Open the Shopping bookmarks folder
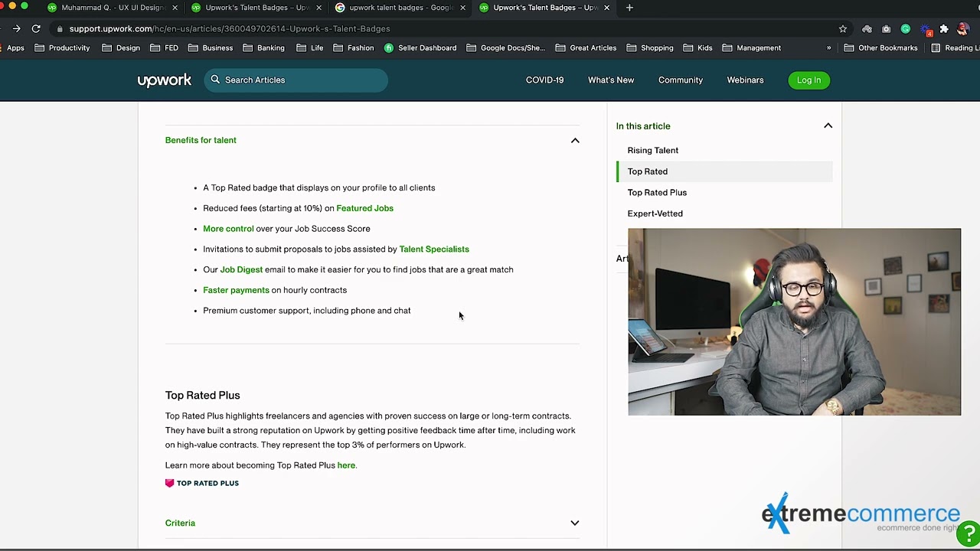This screenshot has height=551, width=980. coord(650,47)
